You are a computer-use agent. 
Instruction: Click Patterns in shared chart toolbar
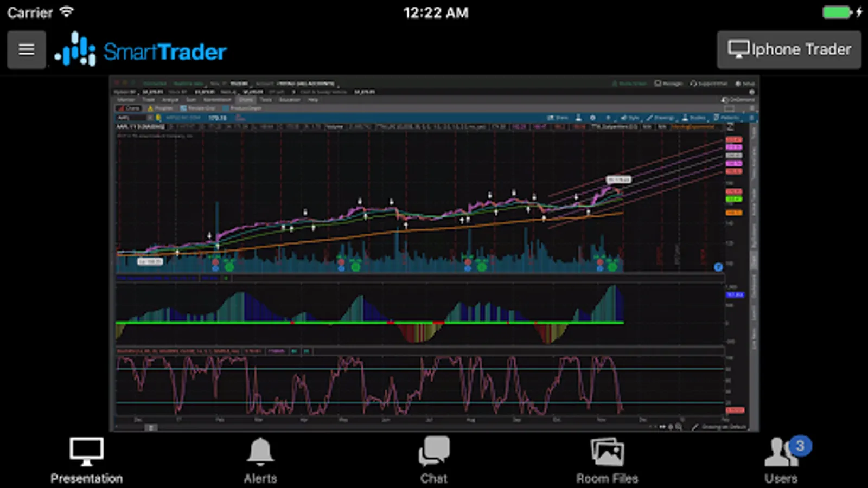tap(727, 118)
